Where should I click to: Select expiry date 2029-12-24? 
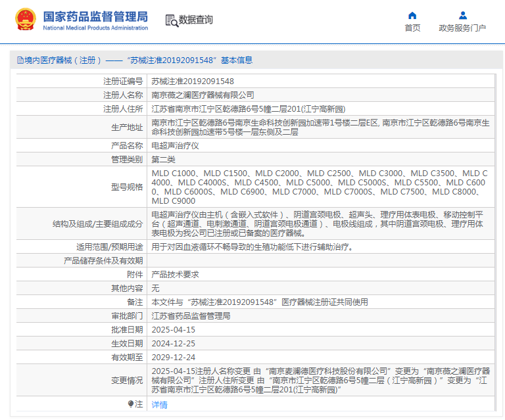(174, 358)
